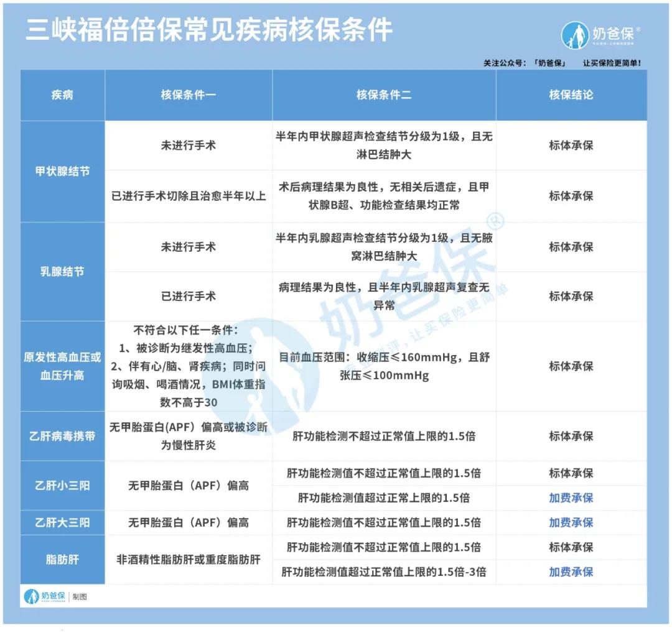Viewport: 672px width, 633px height.
Task: Select 标体承保 in the 原发性高血压 row
Action: (571, 366)
